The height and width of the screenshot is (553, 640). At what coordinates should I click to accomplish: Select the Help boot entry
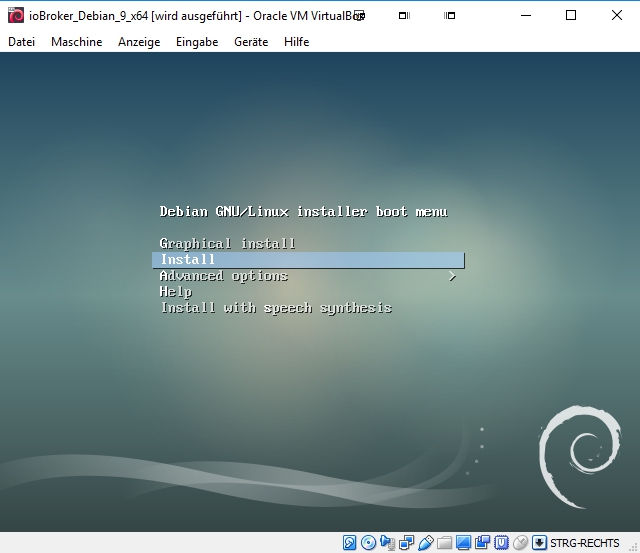[x=176, y=292]
